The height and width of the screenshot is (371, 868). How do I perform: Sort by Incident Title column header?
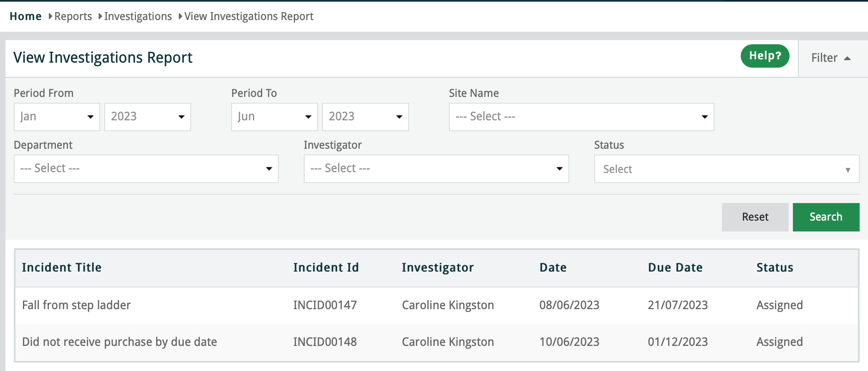coord(62,268)
